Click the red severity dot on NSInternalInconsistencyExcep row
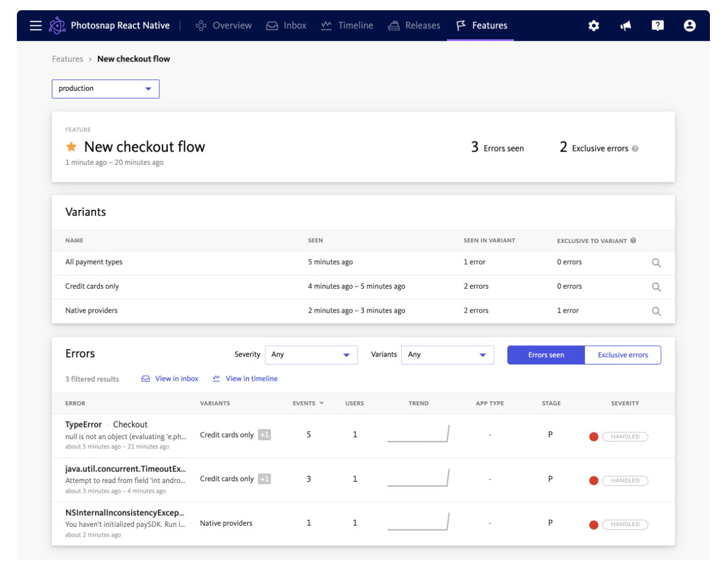The image size is (728, 563). 593,525
